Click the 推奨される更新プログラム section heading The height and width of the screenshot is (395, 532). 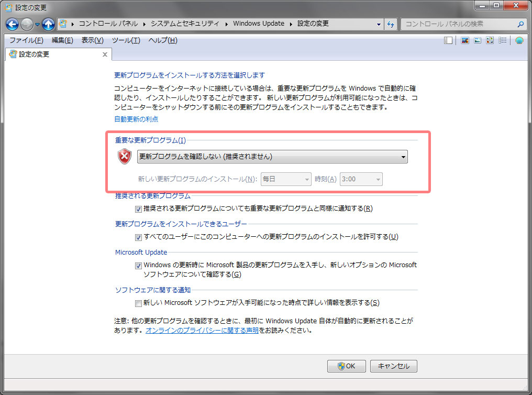(x=153, y=196)
